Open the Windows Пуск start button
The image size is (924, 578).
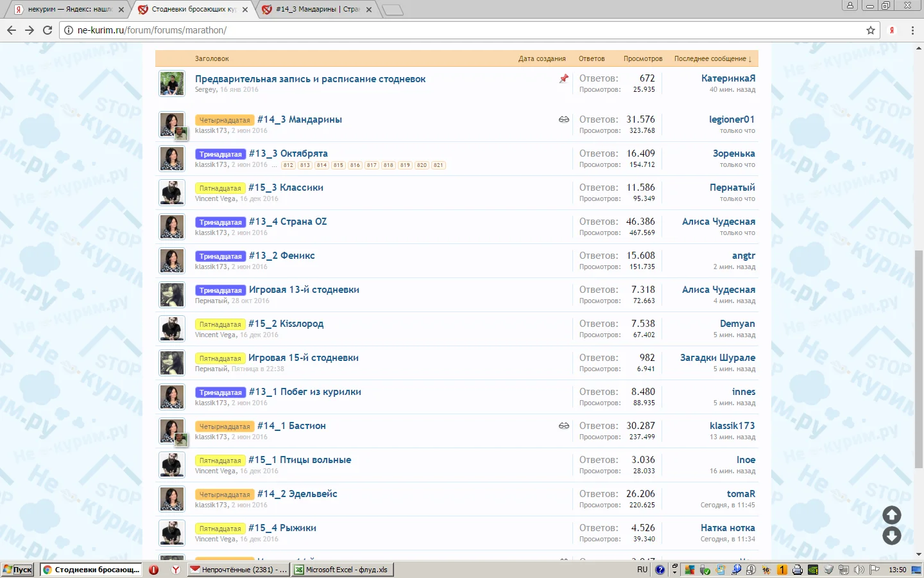[x=18, y=570]
